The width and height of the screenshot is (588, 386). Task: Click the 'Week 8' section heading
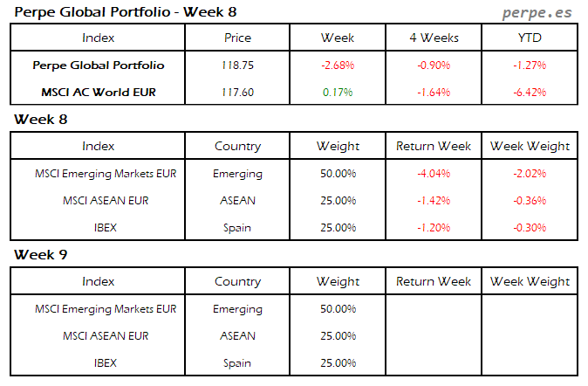click(x=41, y=119)
